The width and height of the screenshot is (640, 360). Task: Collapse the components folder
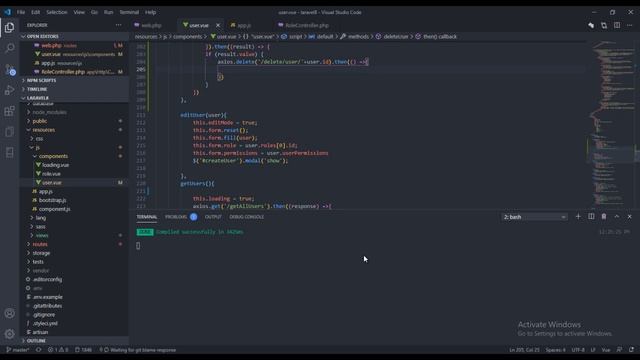tap(53, 156)
